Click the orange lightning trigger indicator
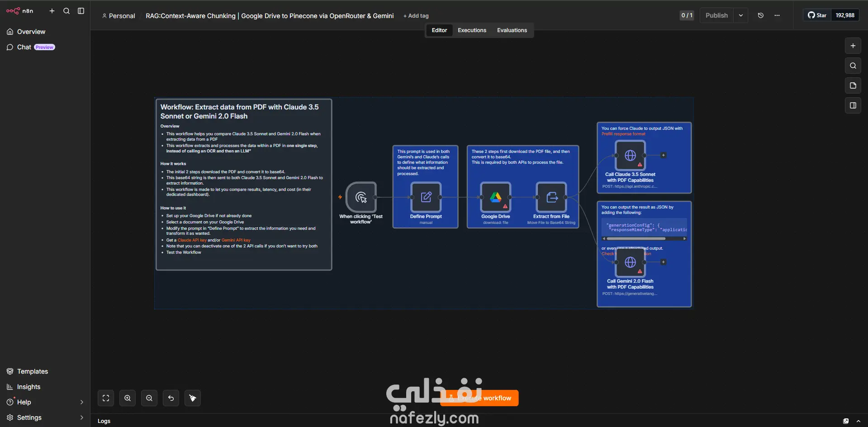Screen dimensions: 868x427 tap(340, 197)
